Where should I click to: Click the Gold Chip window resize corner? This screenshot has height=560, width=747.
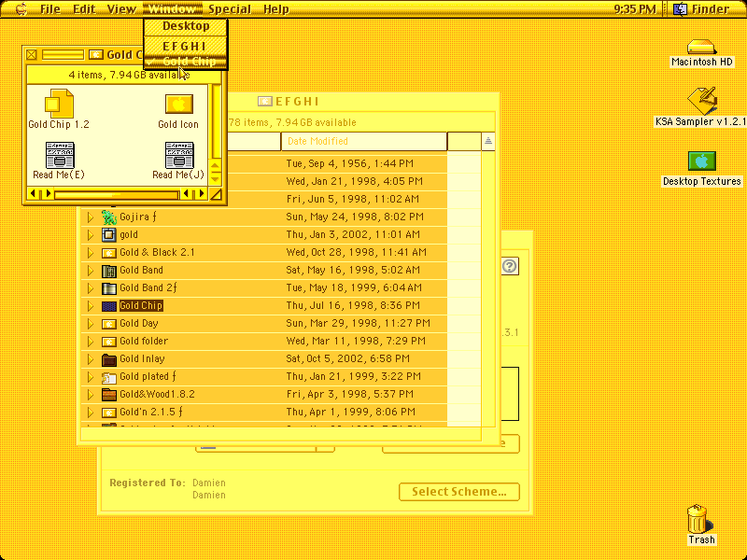216,194
